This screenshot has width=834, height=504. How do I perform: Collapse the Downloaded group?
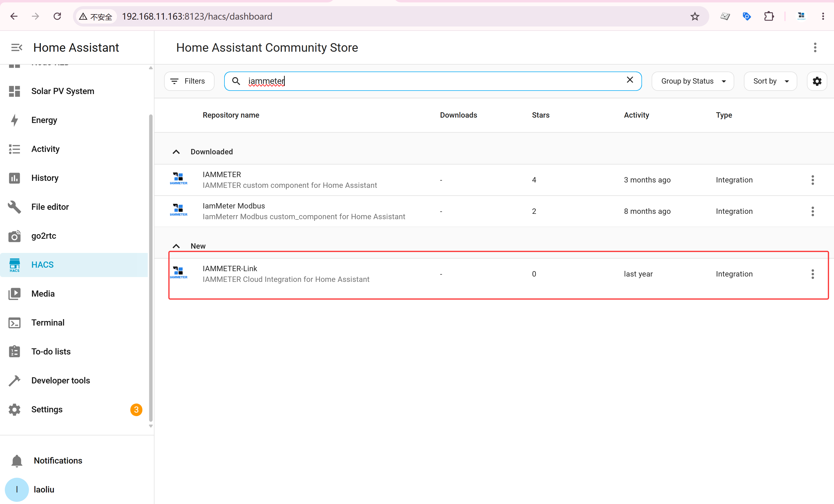(176, 152)
